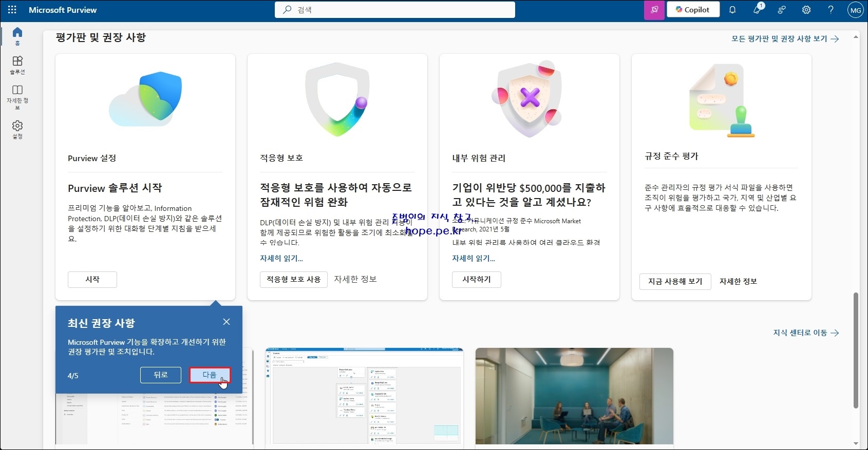Open 자세한 정보 on the 적응형 보호 card

(355, 279)
